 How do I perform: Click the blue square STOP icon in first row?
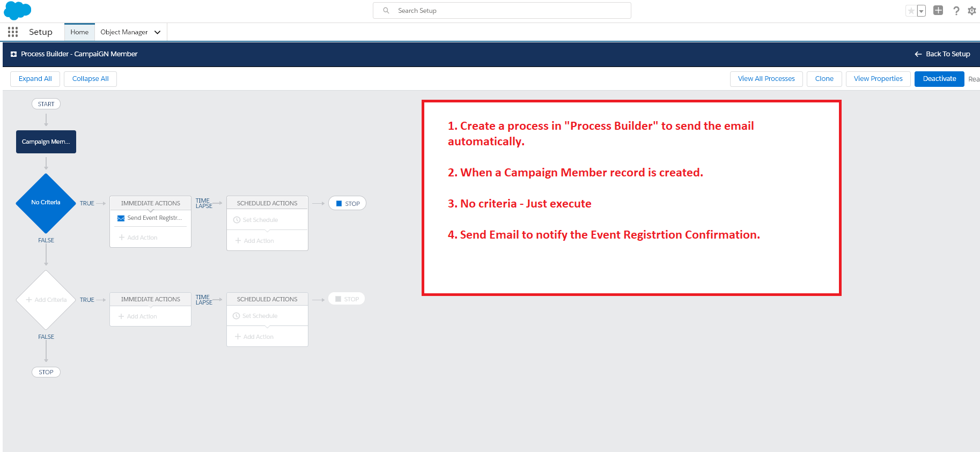tap(339, 204)
